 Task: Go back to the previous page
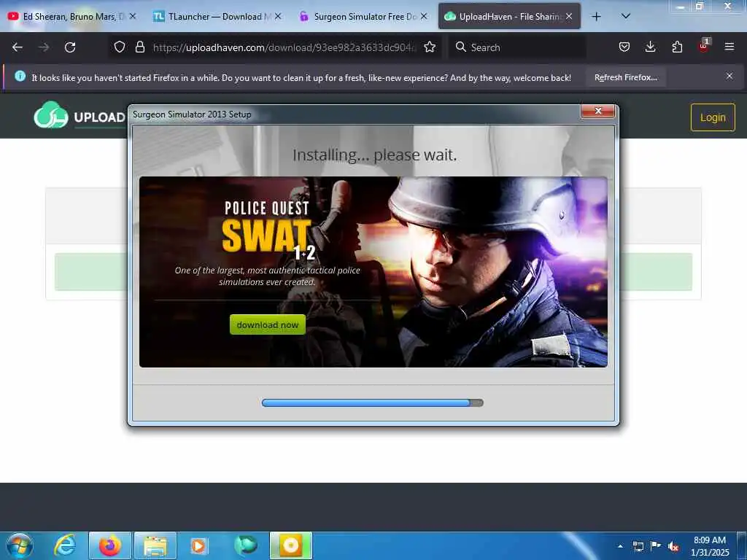tap(18, 47)
